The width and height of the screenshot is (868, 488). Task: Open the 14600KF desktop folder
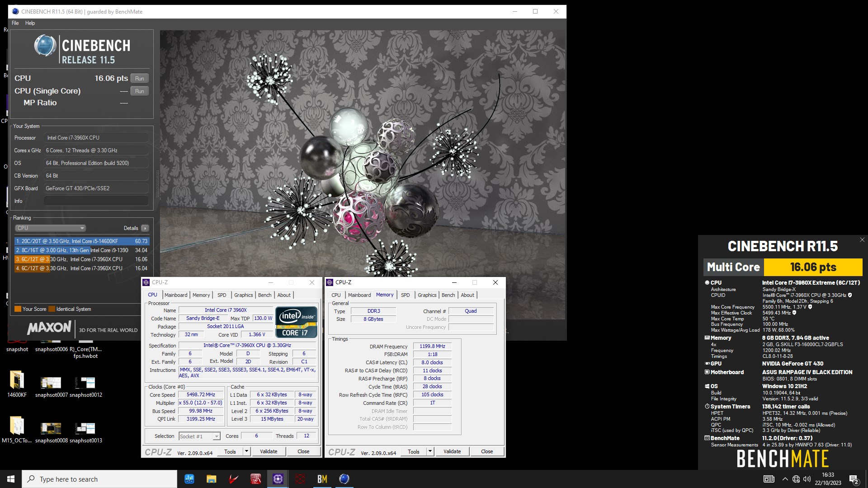click(x=17, y=384)
